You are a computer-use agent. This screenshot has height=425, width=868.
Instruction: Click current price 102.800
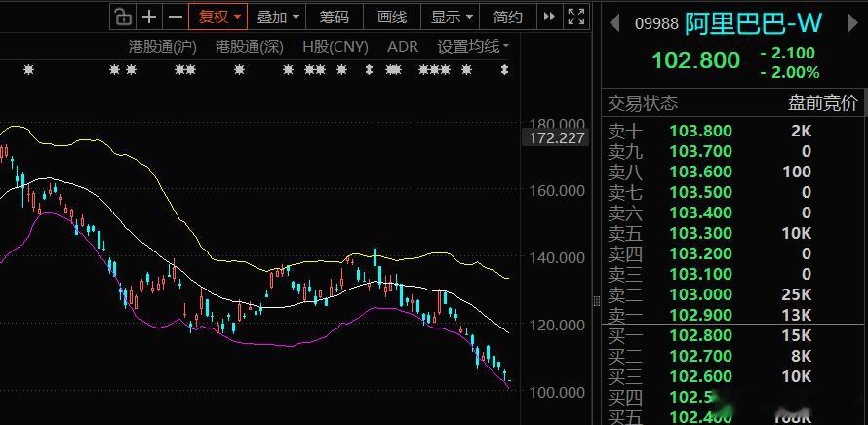(x=695, y=60)
